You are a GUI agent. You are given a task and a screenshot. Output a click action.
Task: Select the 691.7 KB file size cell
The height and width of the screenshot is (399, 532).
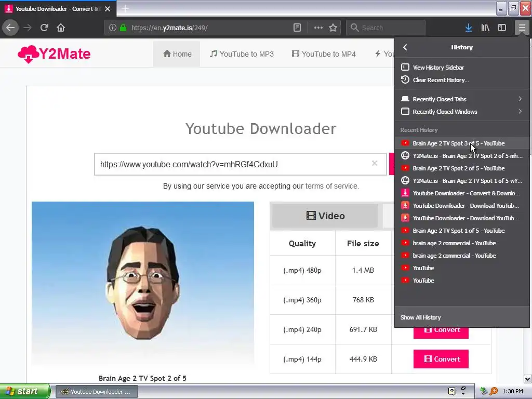[x=363, y=329]
